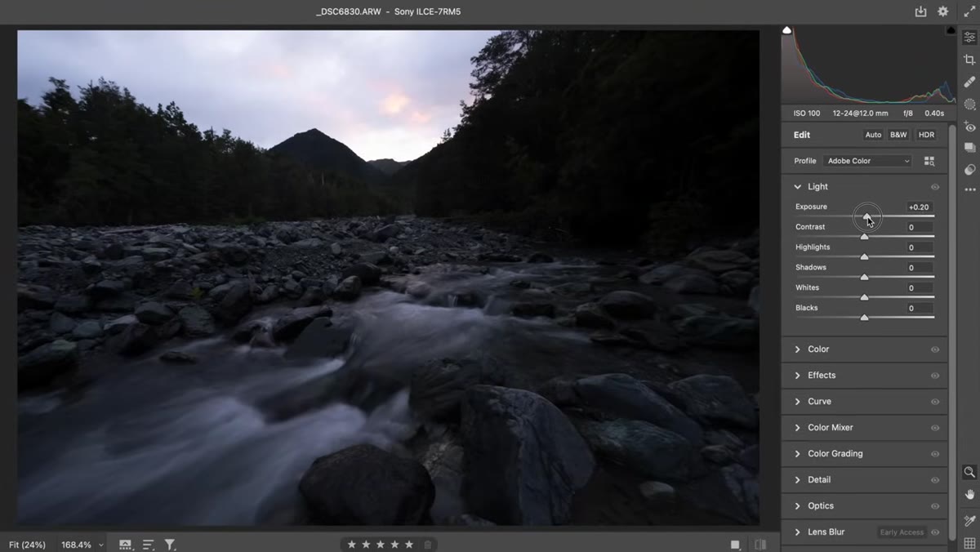Select the Crop tool
The width and height of the screenshot is (980, 552).
tap(969, 60)
